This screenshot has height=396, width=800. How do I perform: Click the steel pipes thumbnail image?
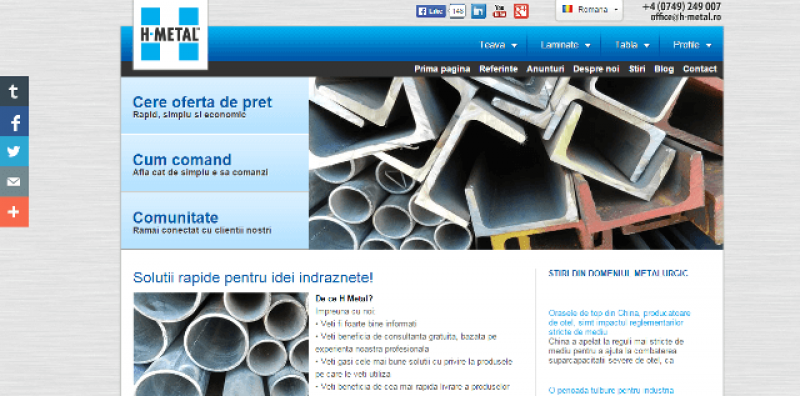pos(221,344)
